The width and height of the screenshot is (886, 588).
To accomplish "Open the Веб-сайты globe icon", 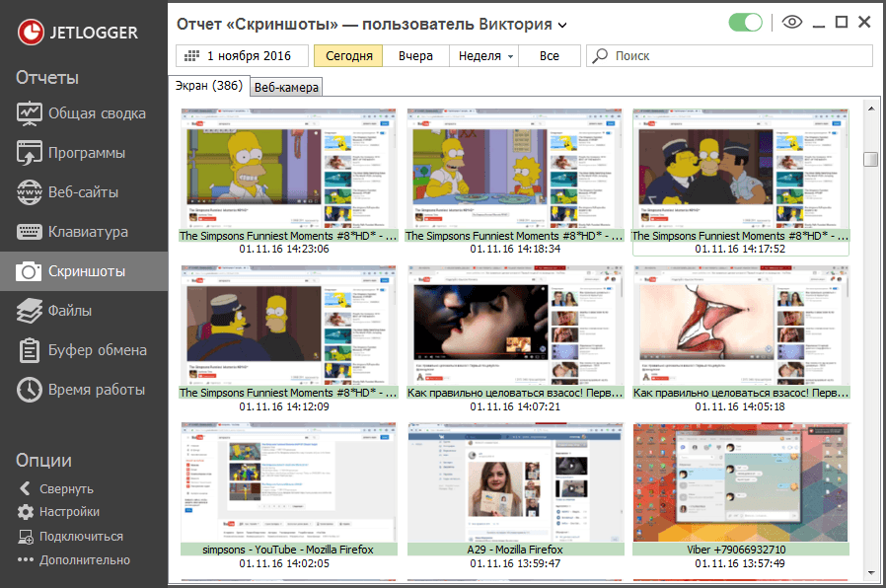I will 29,192.
